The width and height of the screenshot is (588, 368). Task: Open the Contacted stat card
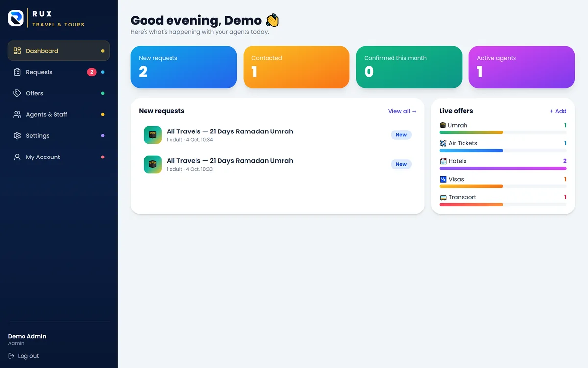click(296, 67)
